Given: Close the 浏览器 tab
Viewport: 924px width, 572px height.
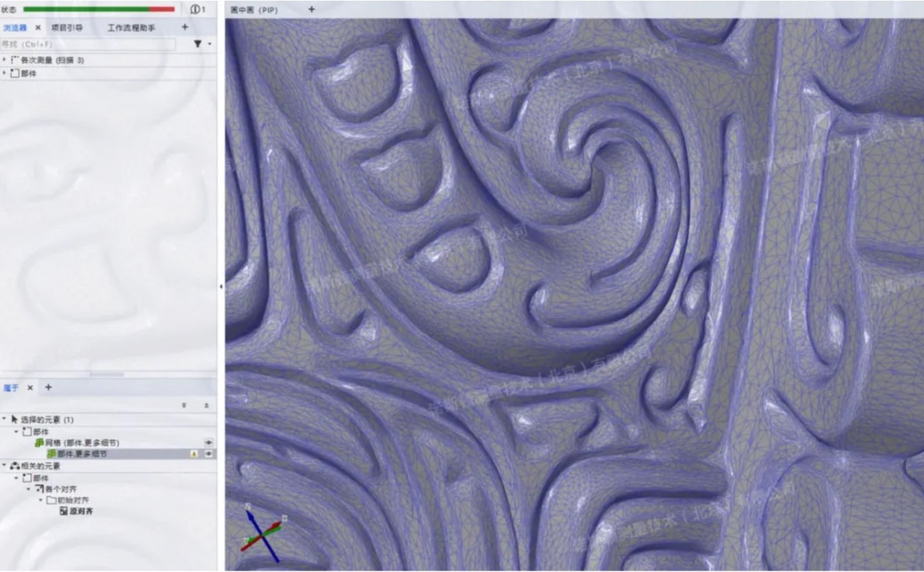Looking at the screenshot, I should click(x=38, y=27).
